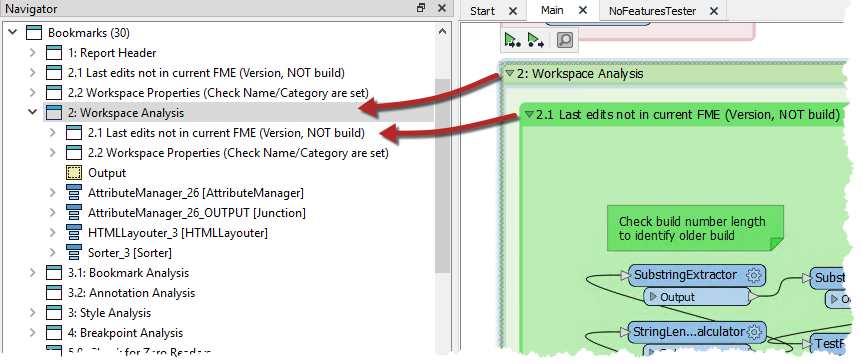Image resolution: width=862 pixels, height=364 pixels.
Task: Expand the 3.1: Bookmark Analysis node
Action: pos(33,273)
